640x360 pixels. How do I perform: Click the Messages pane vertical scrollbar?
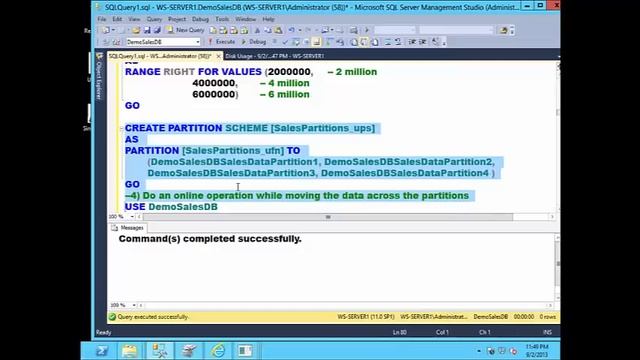point(557,267)
